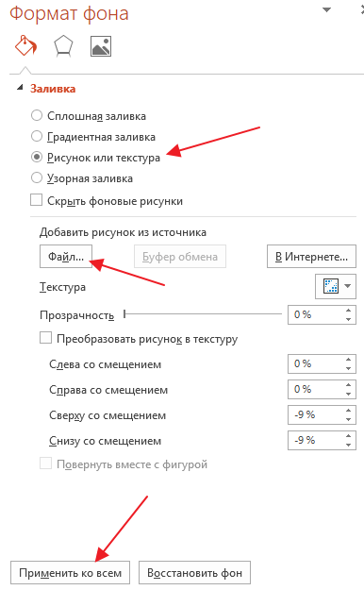
Task: Open the Fill paint bucket tab
Action: point(25,46)
